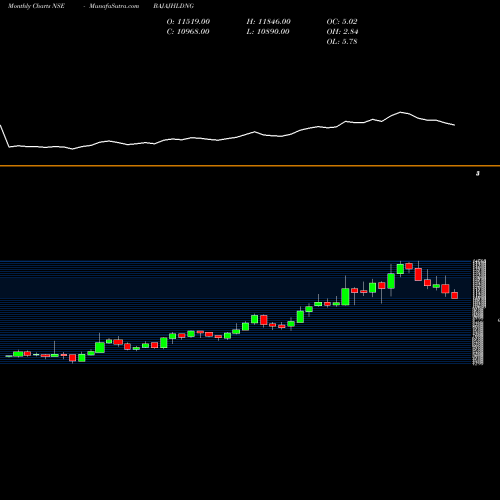This screenshot has width=500, height=500.
Task: Click the tallest green candle near the peak
Action: click(x=391, y=281)
